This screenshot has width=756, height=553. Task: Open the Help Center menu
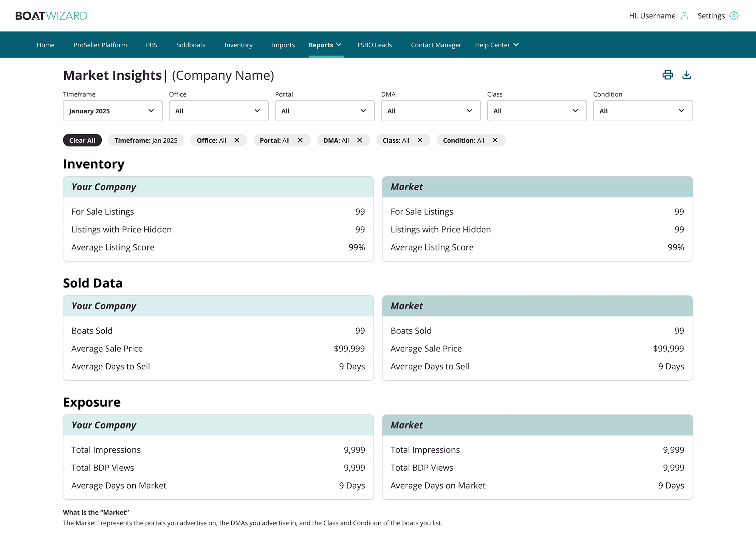click(497, 45)
